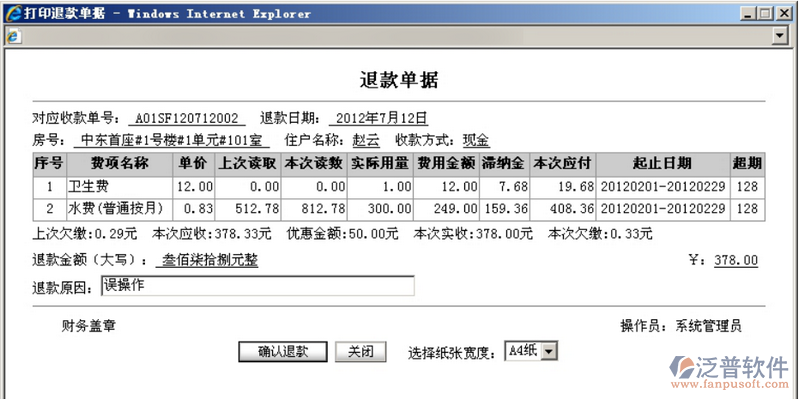799x400 pixels.
Task: Click the 超期 column header
Action: coord(748,164)
